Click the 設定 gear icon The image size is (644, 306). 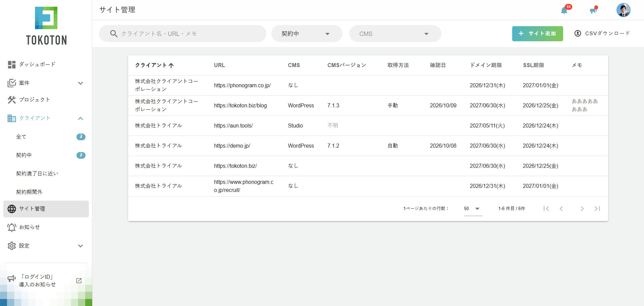tap(12, 246)
